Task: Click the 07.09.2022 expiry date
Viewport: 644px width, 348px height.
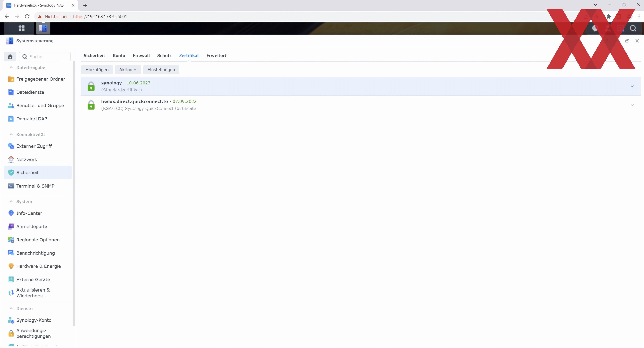Action: tap(184, 101)
